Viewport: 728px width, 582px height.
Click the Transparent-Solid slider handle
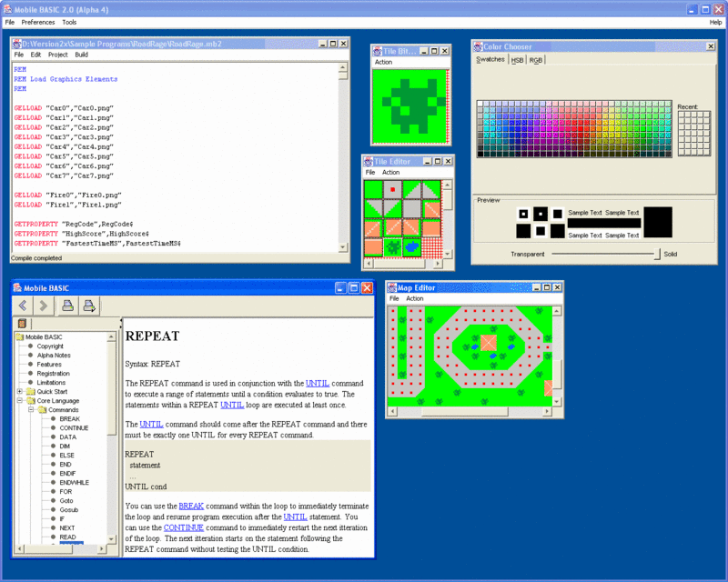(x=657, y=254)
